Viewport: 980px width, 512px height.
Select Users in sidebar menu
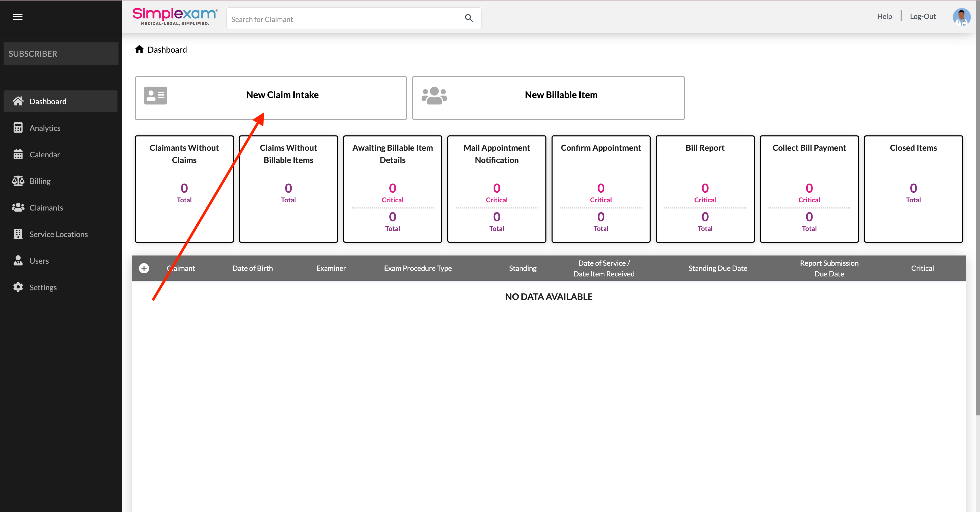[39, 261]
